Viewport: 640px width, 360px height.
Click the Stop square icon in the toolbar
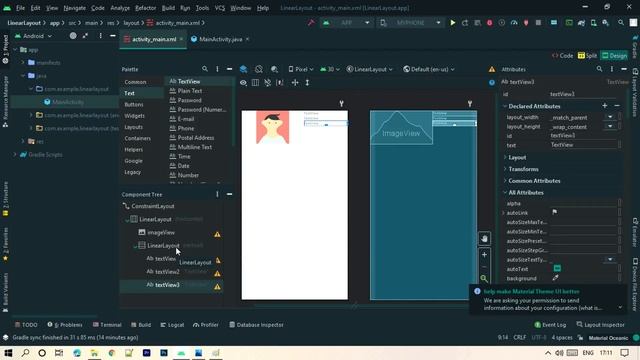click(538, 23)
